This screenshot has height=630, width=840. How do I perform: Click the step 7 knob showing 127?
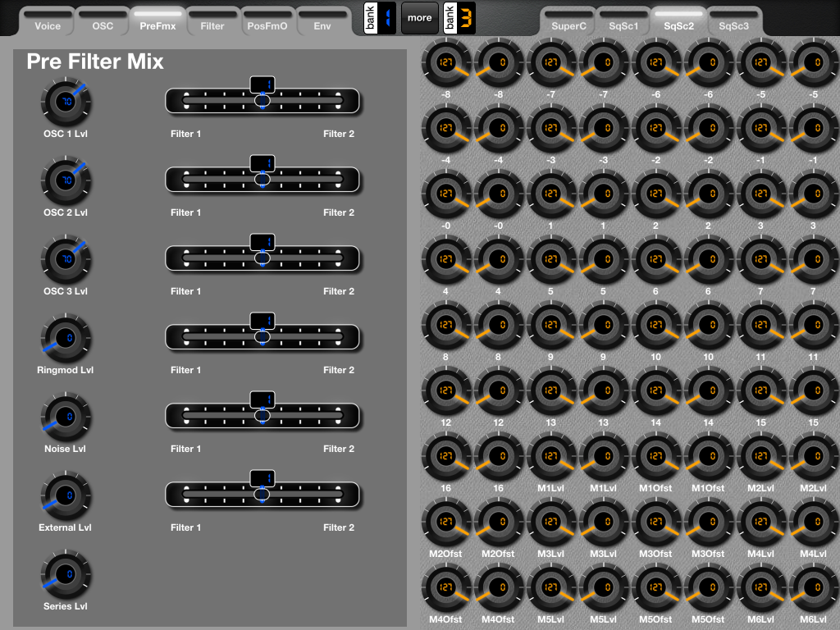760,259
